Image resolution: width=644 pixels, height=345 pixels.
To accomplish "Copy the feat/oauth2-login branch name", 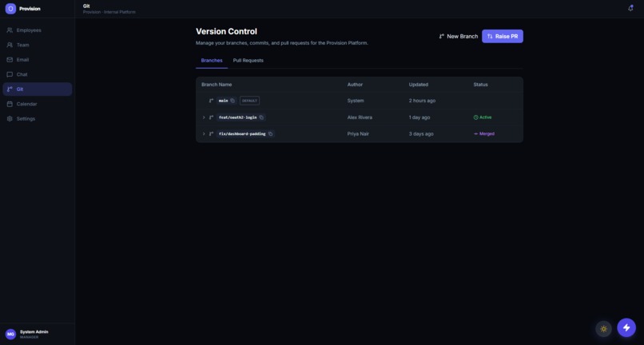I will 261,117.
